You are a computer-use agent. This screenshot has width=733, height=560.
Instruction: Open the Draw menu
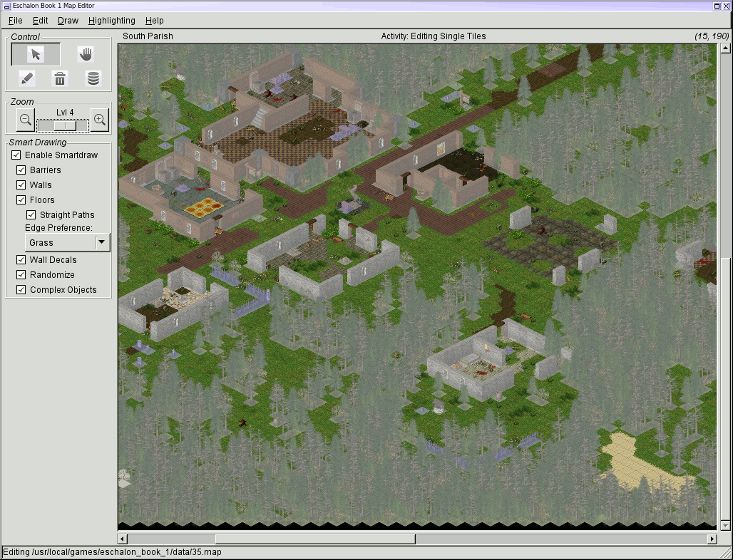[x=68, y=21]
